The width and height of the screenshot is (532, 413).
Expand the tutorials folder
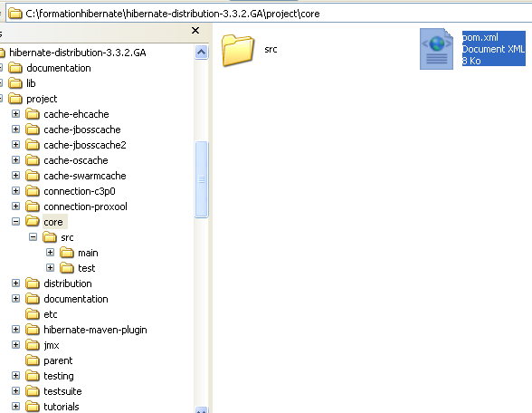pyautogui.click(x=15, y=406)
